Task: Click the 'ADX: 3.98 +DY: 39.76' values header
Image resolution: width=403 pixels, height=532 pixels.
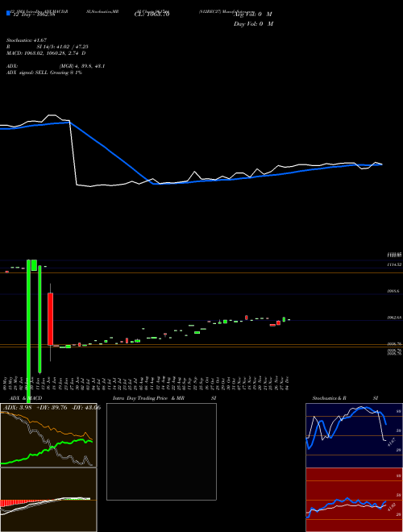Action: (x=35, y=408)
